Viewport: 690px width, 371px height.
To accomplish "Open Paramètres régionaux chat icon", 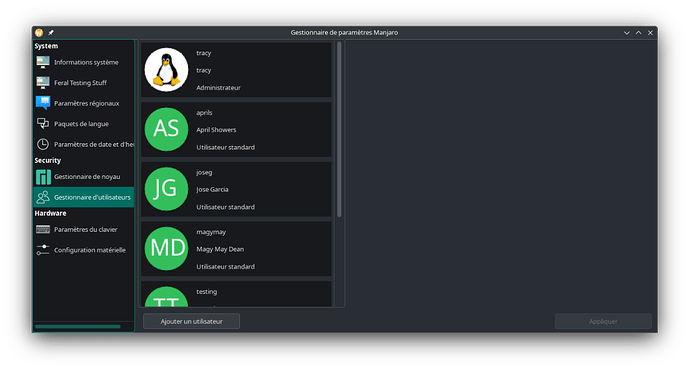I will pos(43,103).
